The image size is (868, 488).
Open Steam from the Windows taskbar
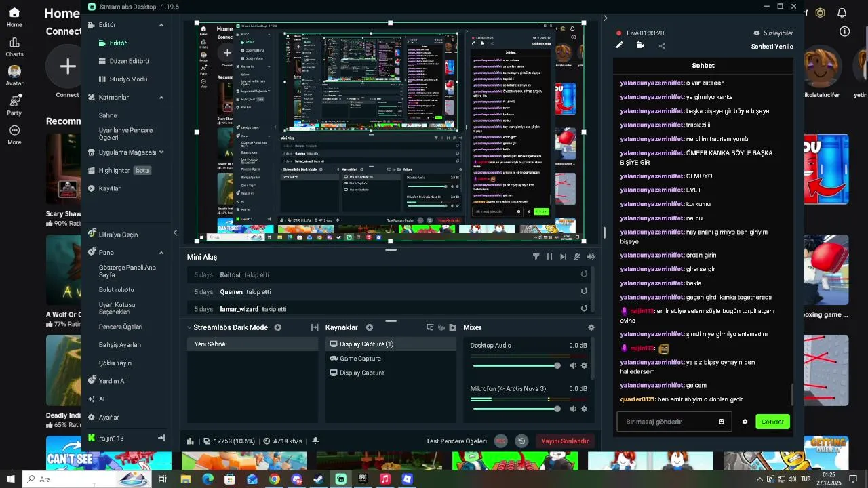[318, 479]
